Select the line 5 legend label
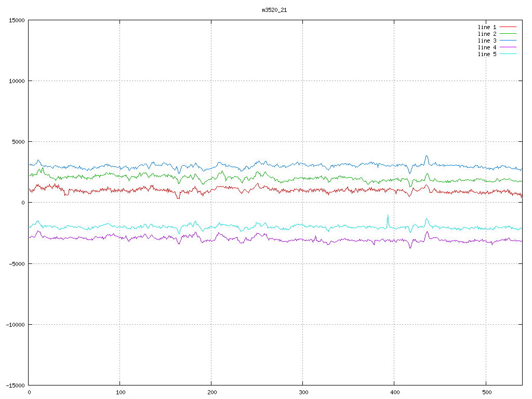532x399 pixels. click(487, 54)
